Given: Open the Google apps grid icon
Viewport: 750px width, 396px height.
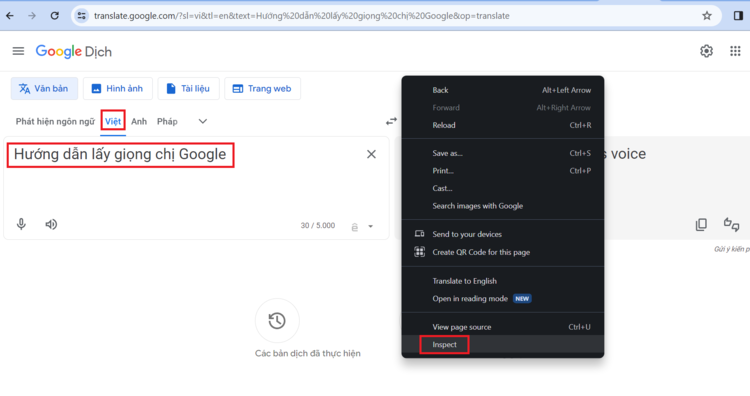Looking at the screenshot, I should tap(735, 51).
